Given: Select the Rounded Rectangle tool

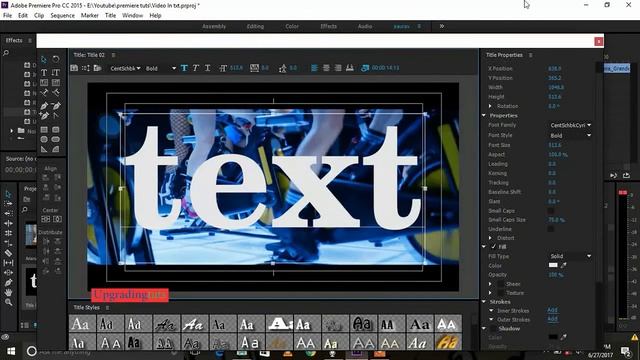Looking at the screenshot, I should 56,139.
